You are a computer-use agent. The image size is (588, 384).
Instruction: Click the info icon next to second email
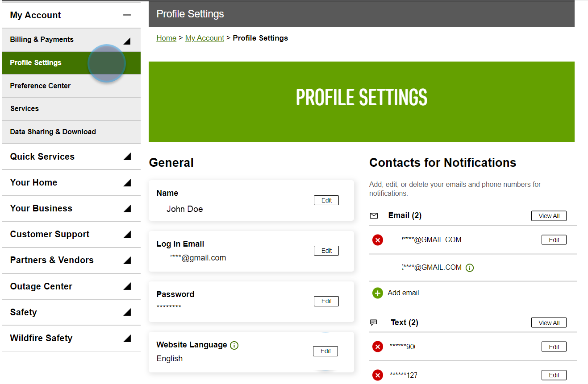click(469, 268)
